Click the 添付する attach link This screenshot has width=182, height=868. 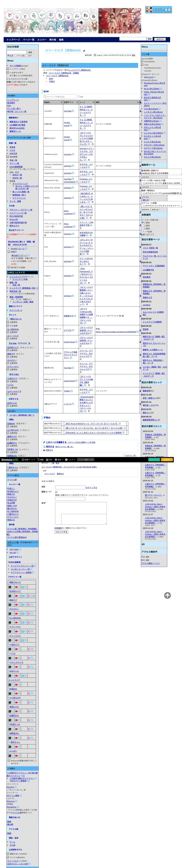[x=50, y=446]
